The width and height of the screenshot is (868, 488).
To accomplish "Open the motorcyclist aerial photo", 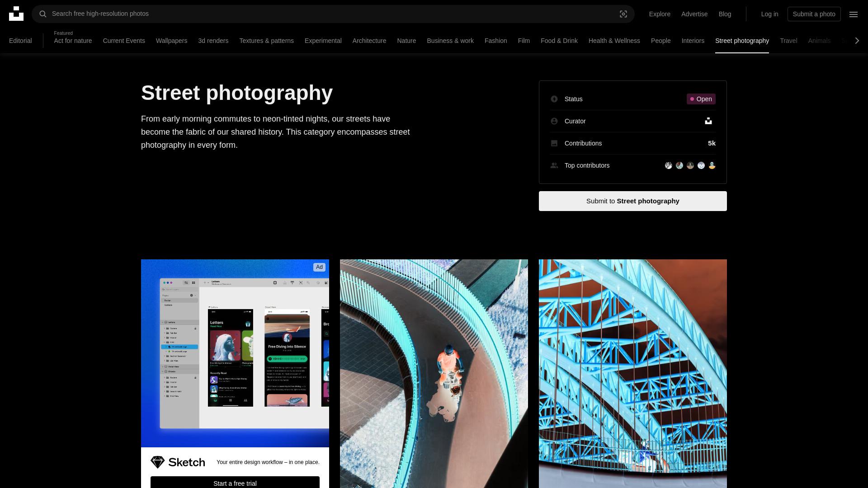I will (x=434, y=374).
